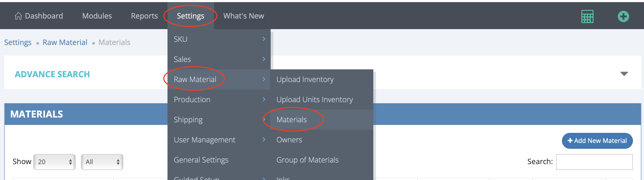
Task: Open the Settings menu tab
Action: point(191,16)
